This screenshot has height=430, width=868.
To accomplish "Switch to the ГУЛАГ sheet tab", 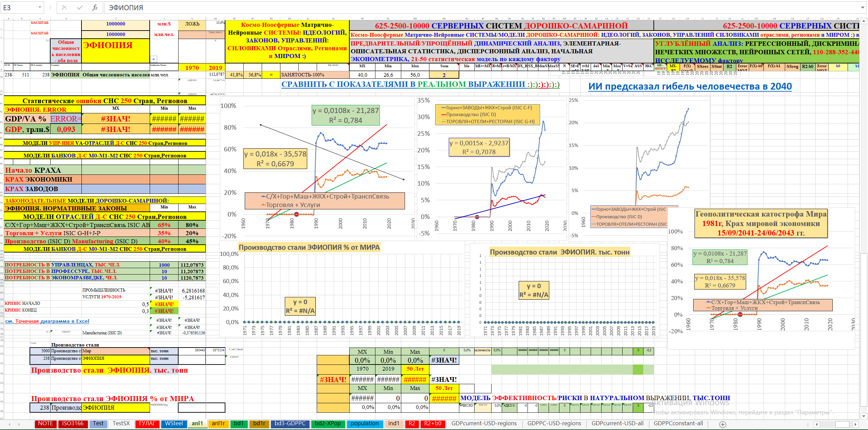I will (147, 424).
